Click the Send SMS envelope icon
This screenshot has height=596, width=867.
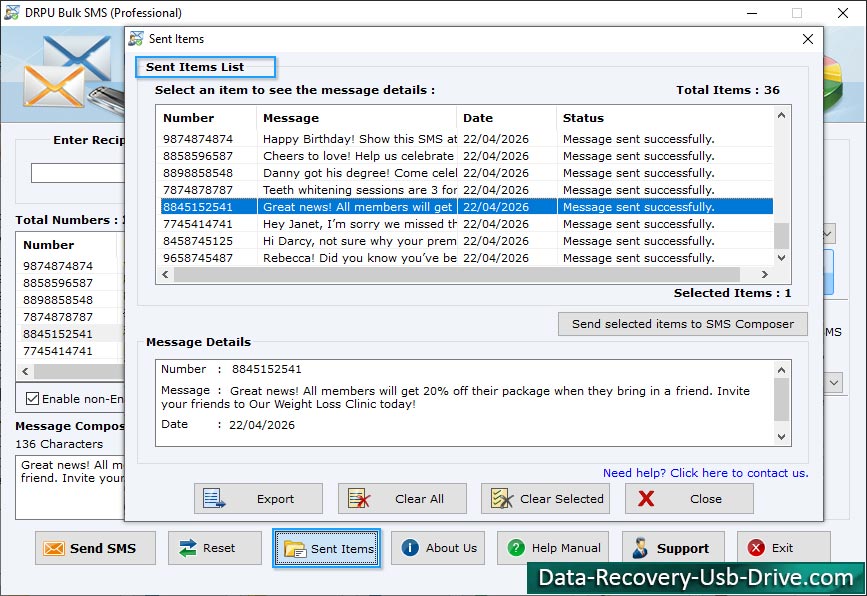54,548
